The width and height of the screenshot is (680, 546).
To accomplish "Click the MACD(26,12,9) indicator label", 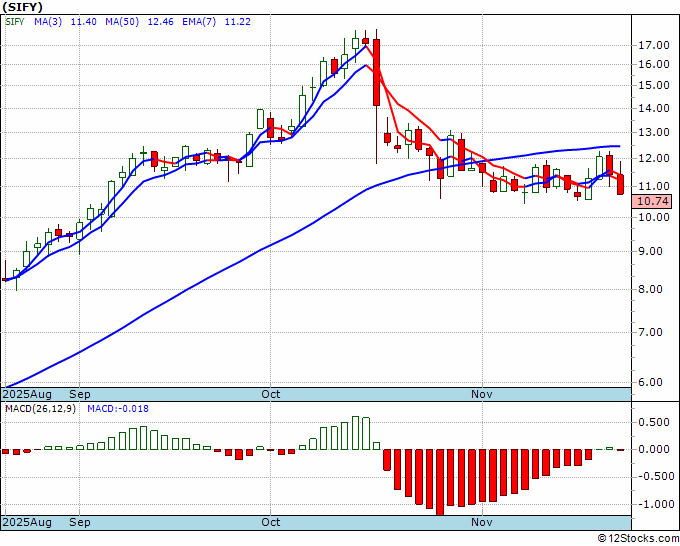I will (40, 409).
